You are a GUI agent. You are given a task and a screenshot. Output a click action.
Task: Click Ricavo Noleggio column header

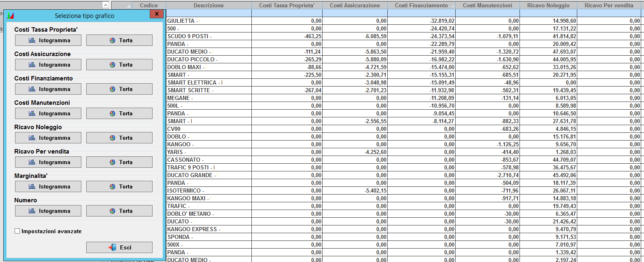tap(548, 5)
